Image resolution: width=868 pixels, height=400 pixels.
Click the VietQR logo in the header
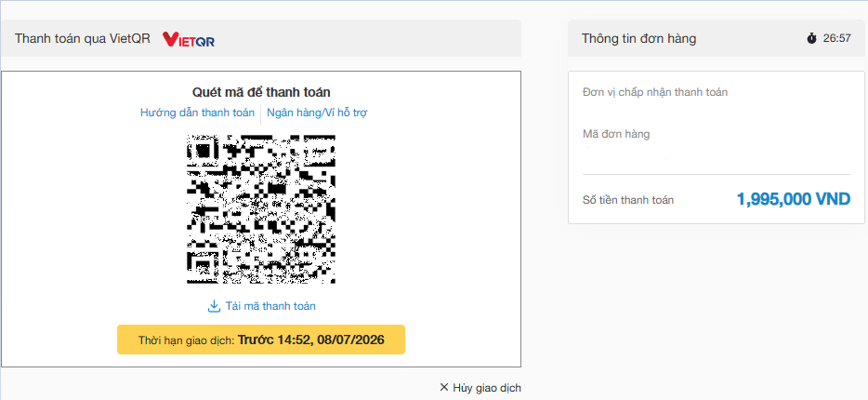189,39
